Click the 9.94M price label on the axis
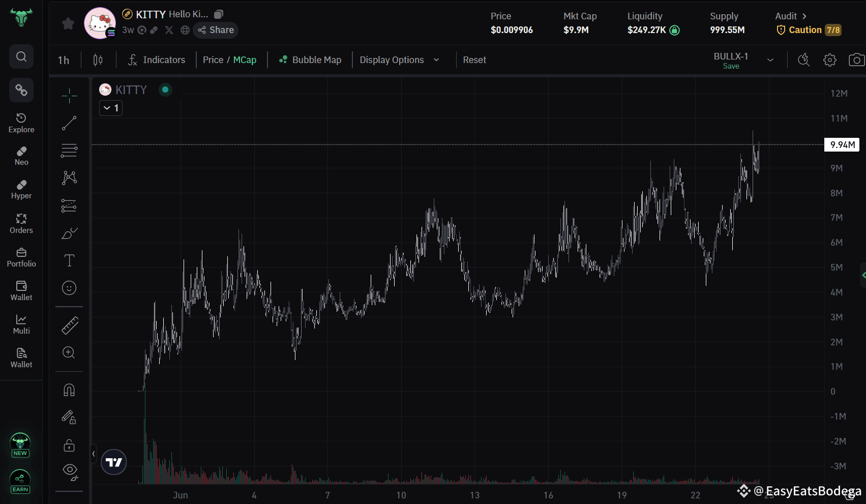This screenshot has width=866, height=504. pos(842,145)
